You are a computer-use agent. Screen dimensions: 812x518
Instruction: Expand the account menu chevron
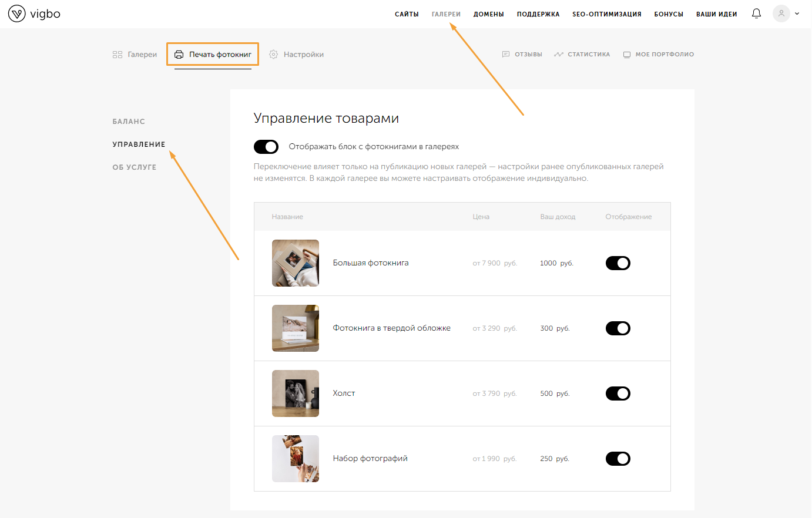click(x=797, y=14)
